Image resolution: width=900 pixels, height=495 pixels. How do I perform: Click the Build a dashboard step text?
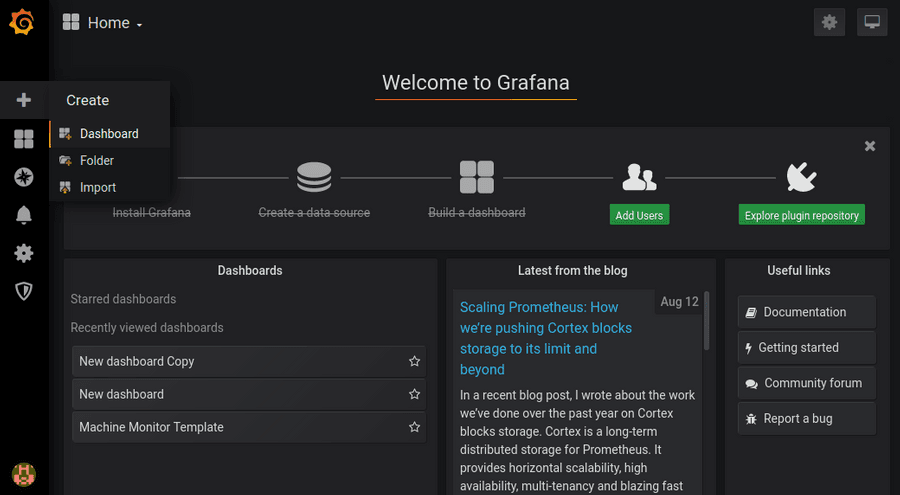tap(477, 212)
